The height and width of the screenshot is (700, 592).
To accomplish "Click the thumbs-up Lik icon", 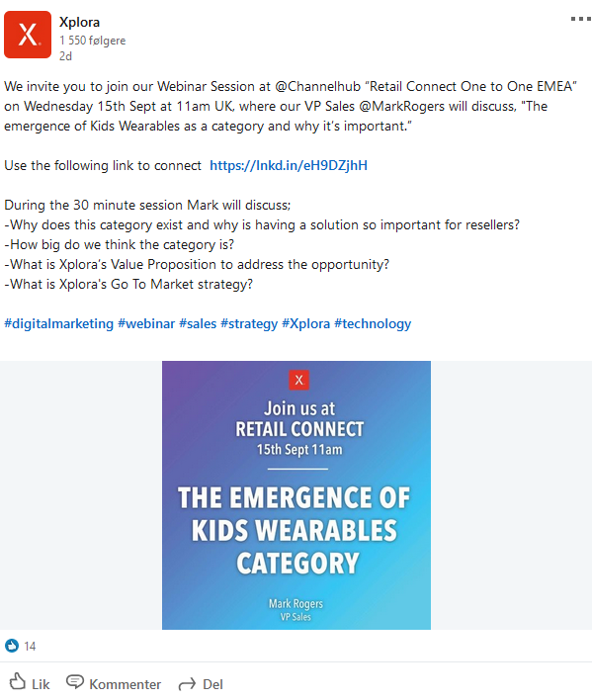I will point(18,682).
